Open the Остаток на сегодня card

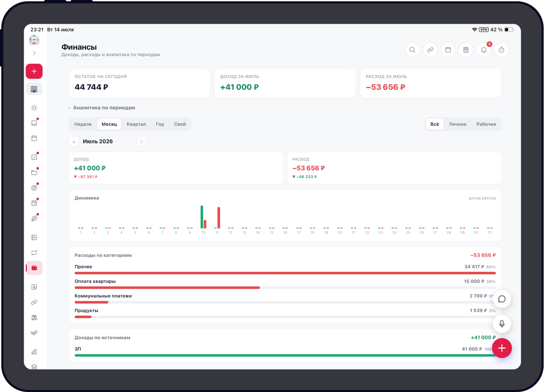click(x=139, y=83)
